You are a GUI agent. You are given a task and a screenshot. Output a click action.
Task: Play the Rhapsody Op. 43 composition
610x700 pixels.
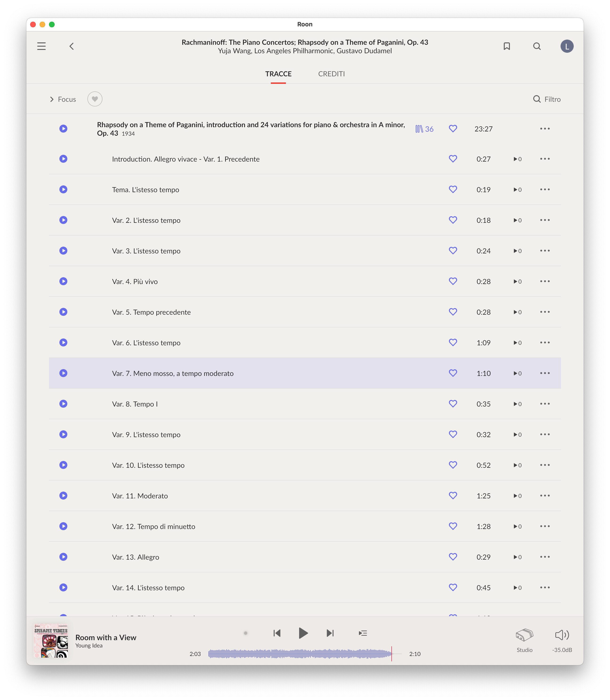pos(63,129)
